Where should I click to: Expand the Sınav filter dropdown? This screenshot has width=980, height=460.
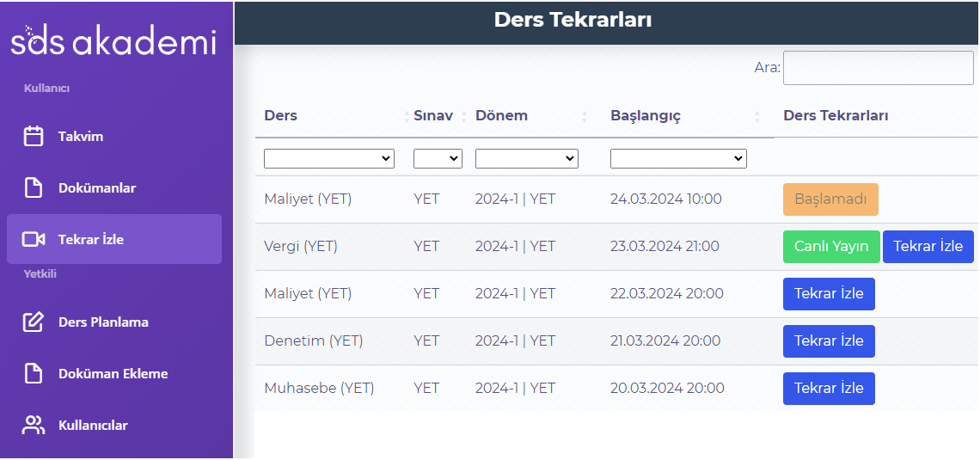[x=438, y=159]
